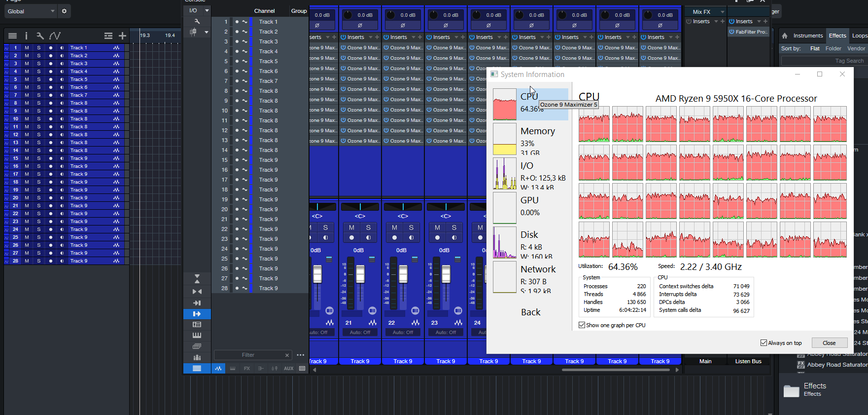The width and height of the screenshot is (868, 415).
Task: Sort browser by Folder
Action: click(x=833, y=48)
